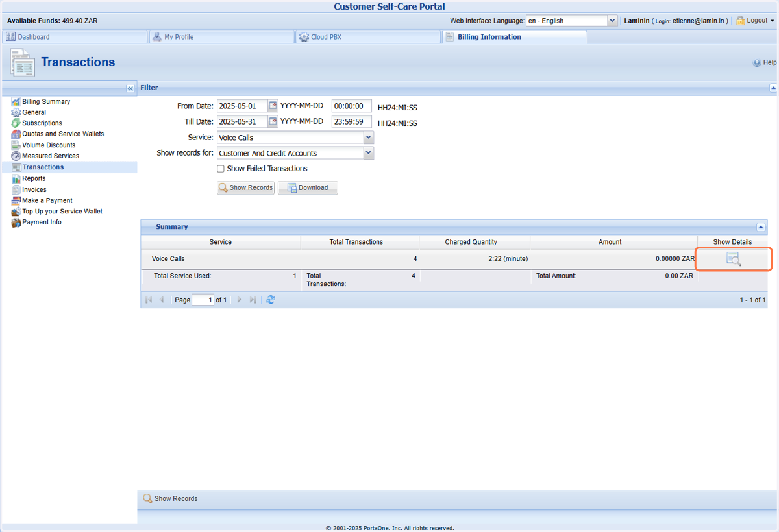Open Volume Discounts in the sidebar
The height and width of the screenshot is (532, 779).
point(49,145)
